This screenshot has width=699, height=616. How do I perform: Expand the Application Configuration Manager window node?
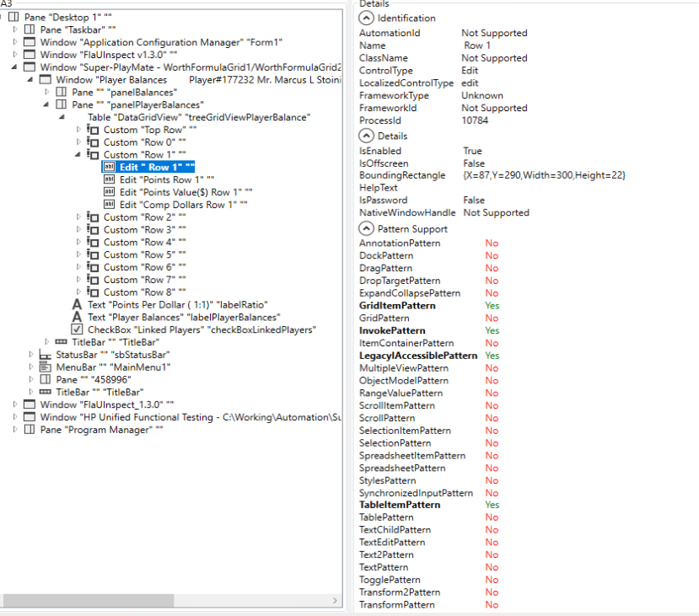point(15,42)
